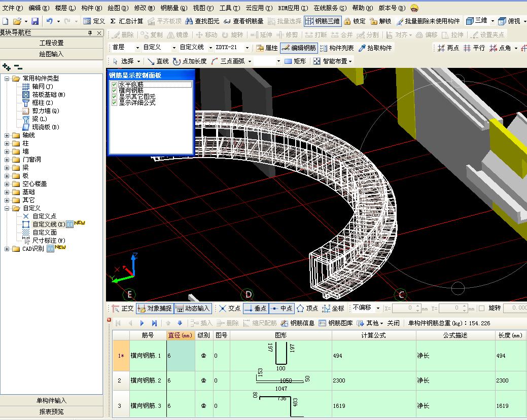The image size is (527, 420).
Task: Click the 平行 parallel axis tool
Action: tap(474, 48)
